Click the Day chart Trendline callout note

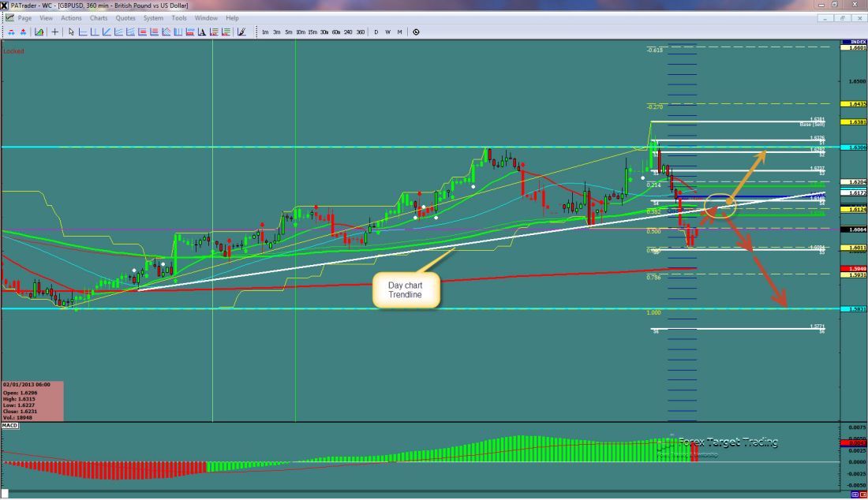point(404,289)
